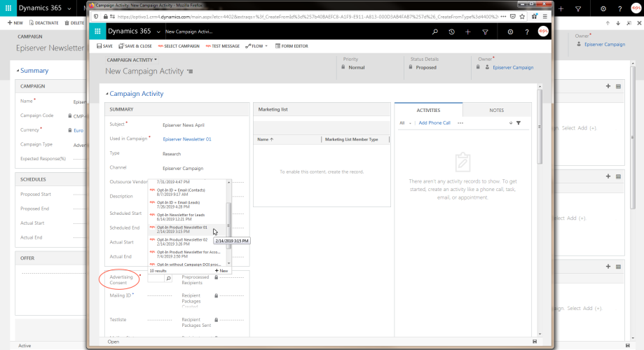Select Opt-In Product Newsletter 02 entry

[187, 241]
